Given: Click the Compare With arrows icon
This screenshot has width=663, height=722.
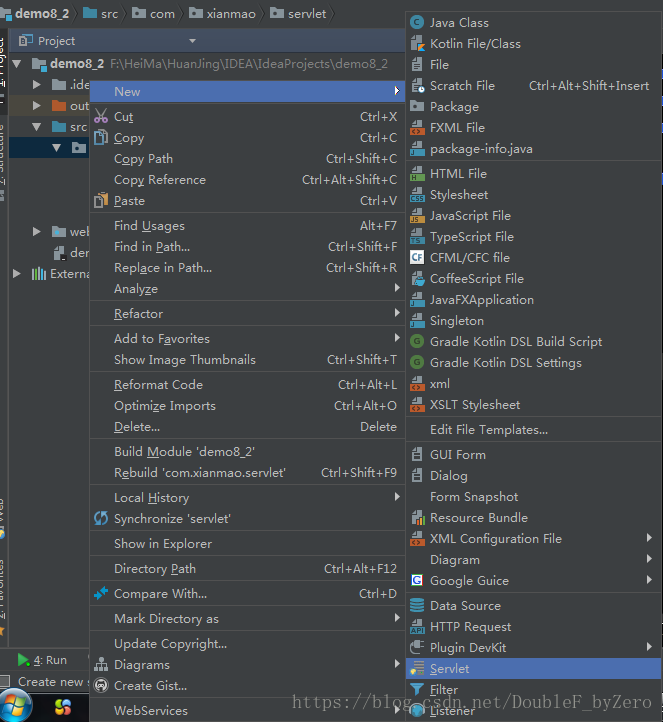Looking at the screenshot, I should point(101,594).
